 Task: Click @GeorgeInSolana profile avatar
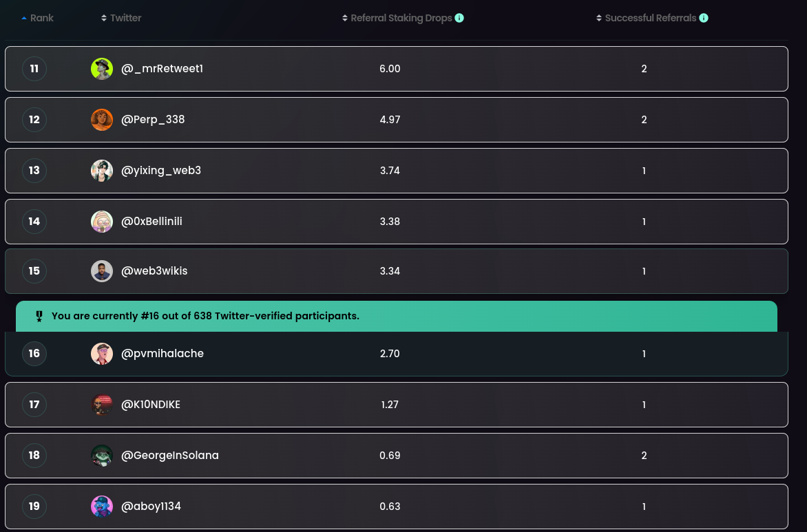(x=102, y=456)
